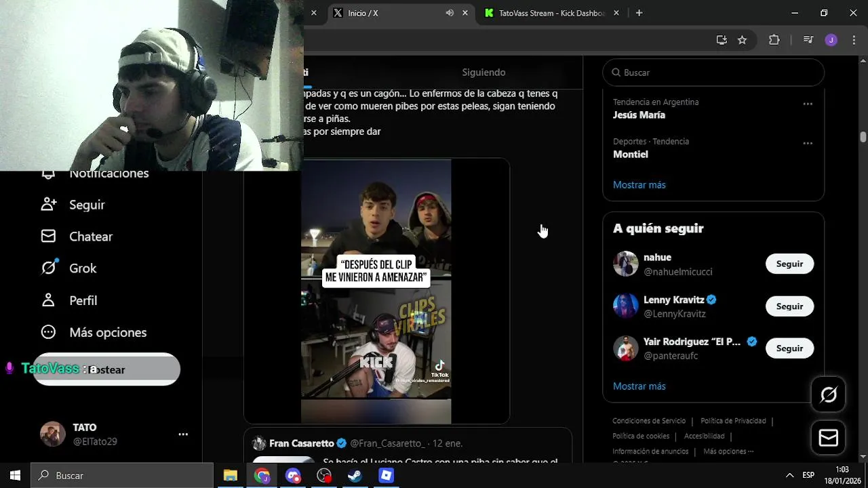Switch to the Siguiendo tab
This screenshot has height=488, width=868.
point(484,73)
